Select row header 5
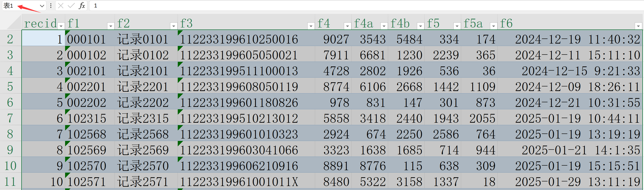644x190 pixels. (10, 86)
